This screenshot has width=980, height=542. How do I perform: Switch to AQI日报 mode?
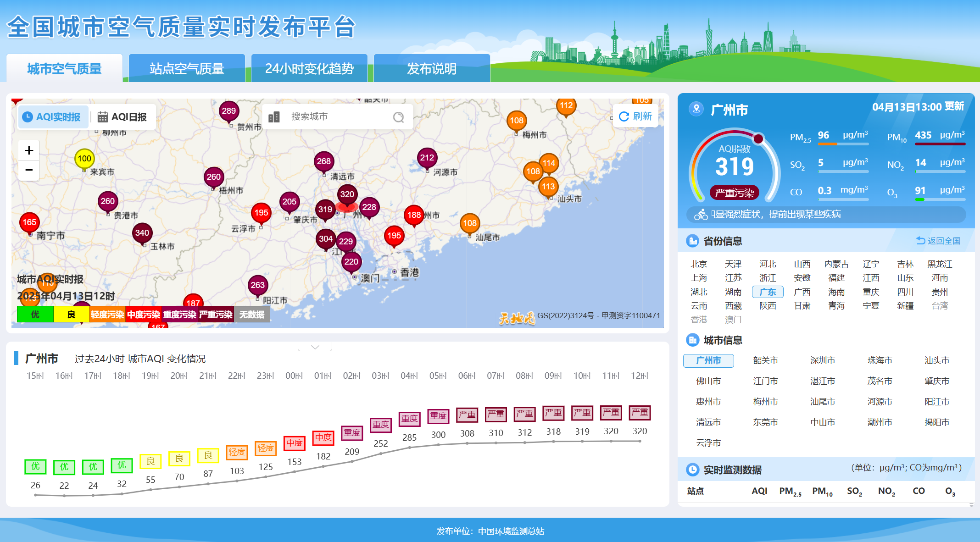tap(122, 117)
